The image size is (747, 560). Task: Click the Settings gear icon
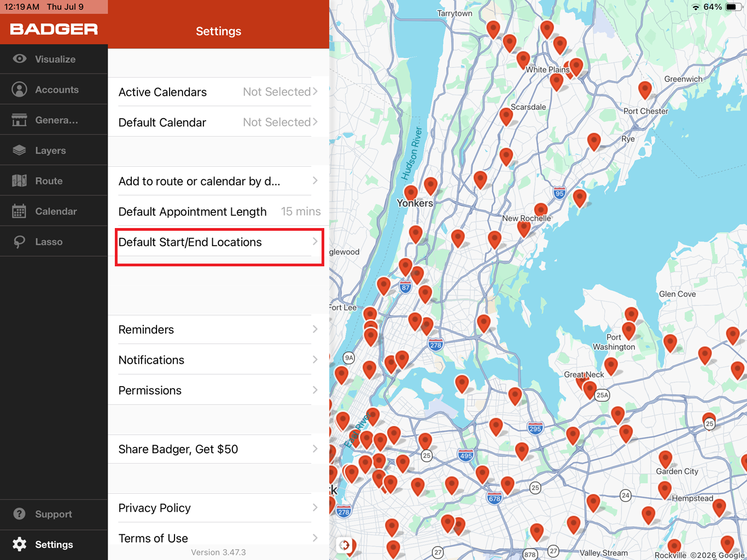20,544
